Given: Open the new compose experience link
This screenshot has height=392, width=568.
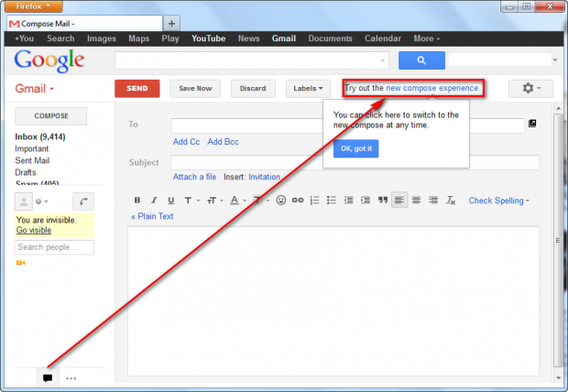Looking at the screenshot, I should point(433,88).
